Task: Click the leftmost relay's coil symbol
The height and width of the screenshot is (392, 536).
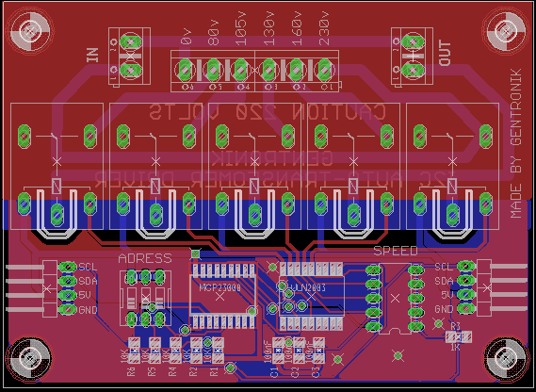Action: (x=57, y=186)
